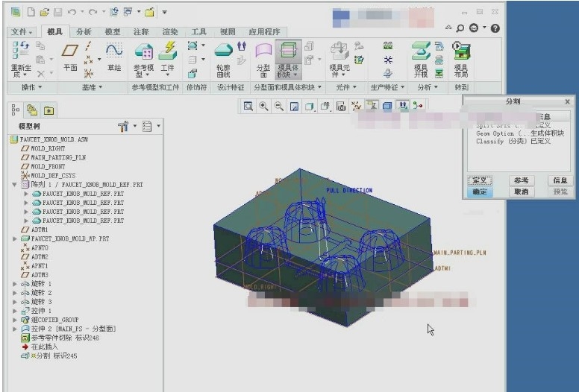Click the search magnifier near the help icon
This screenshot has width=579, height=392.
(x=460, y=28)
